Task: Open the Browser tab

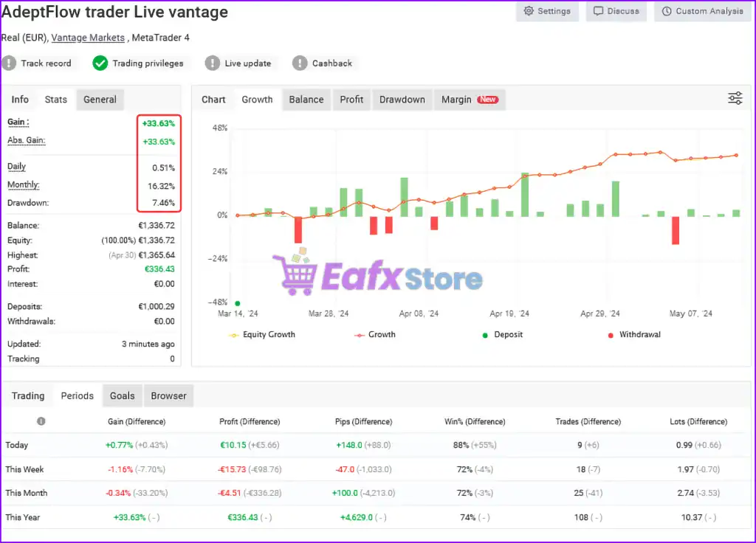Action: click(168, 395)
